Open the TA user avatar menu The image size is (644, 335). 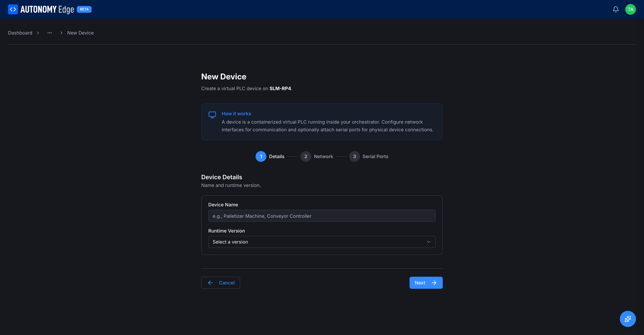(630, 9)
